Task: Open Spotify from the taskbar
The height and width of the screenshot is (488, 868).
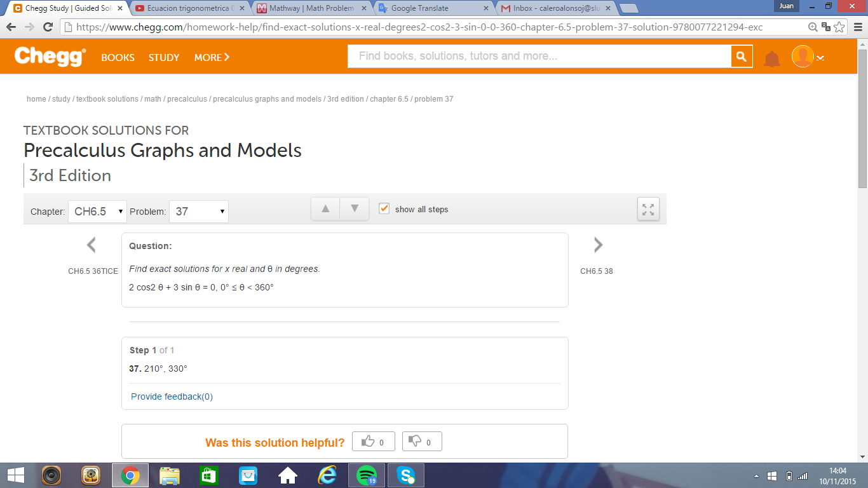Action: tap(366, 475)
